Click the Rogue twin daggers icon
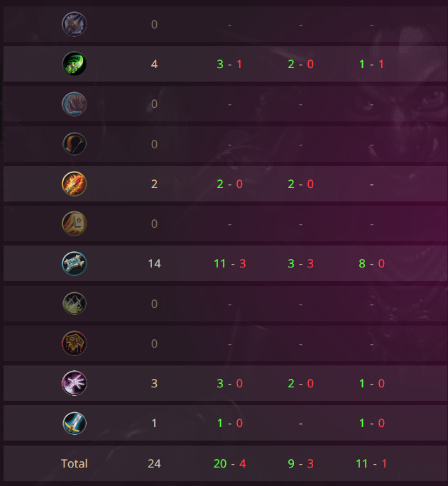448x486 pixels. [x=74, y=304]
